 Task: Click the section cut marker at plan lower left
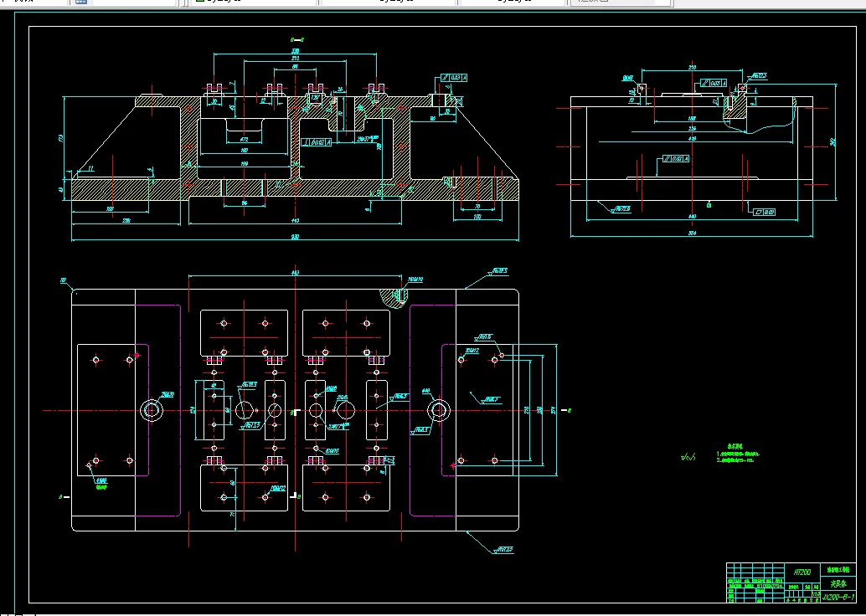(64, 497)
